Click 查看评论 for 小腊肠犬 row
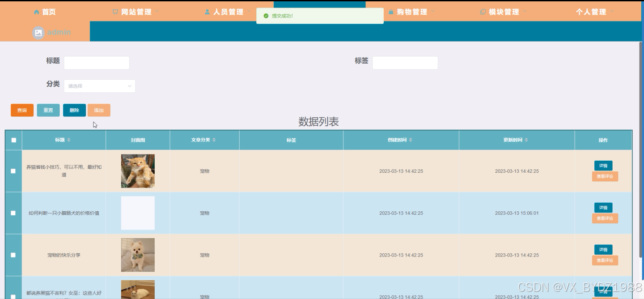644x299 pixels. coord(605,218)
